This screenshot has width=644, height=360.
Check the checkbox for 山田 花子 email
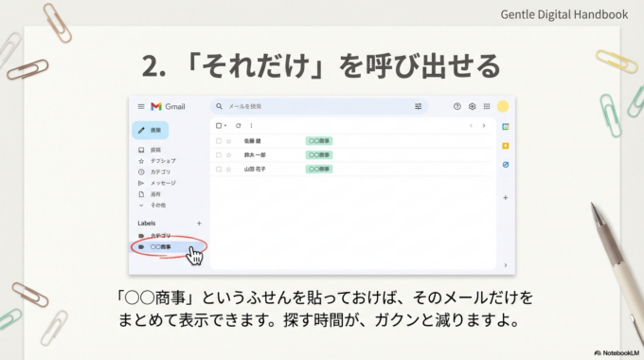tap(219, 169)
